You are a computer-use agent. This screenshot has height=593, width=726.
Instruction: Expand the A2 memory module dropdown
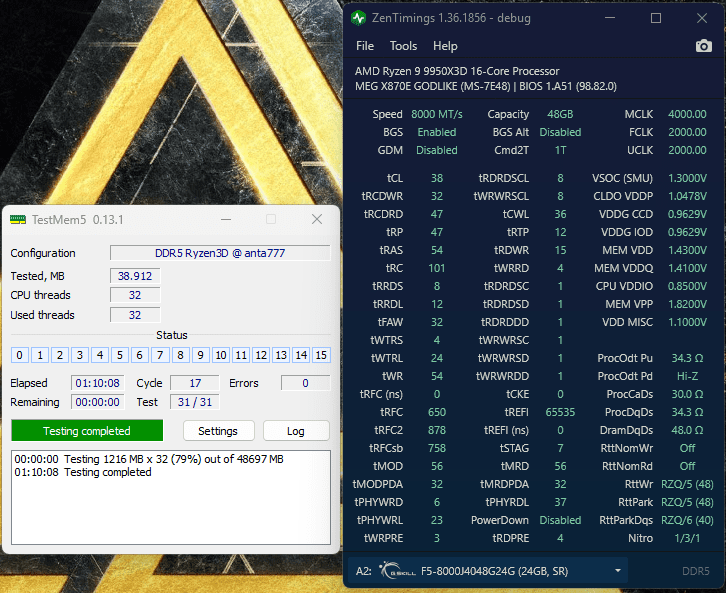[x=618, y=571]
